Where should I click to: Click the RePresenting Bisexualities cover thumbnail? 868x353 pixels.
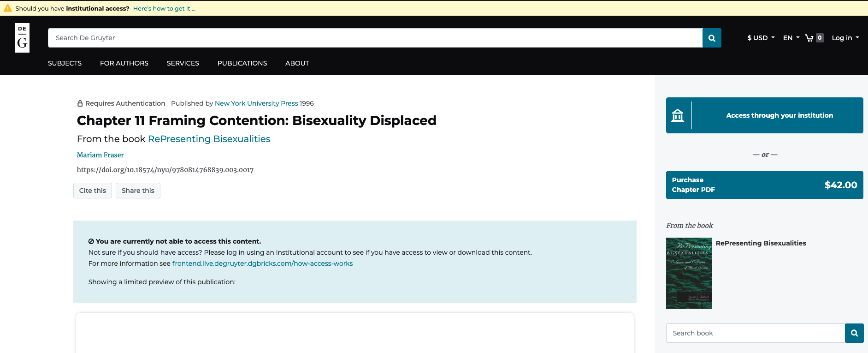pos(689,273)
